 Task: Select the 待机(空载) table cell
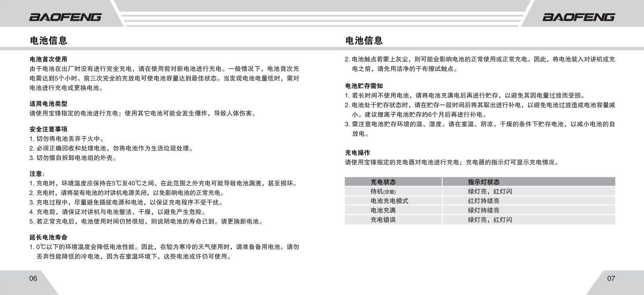point(383,192)
